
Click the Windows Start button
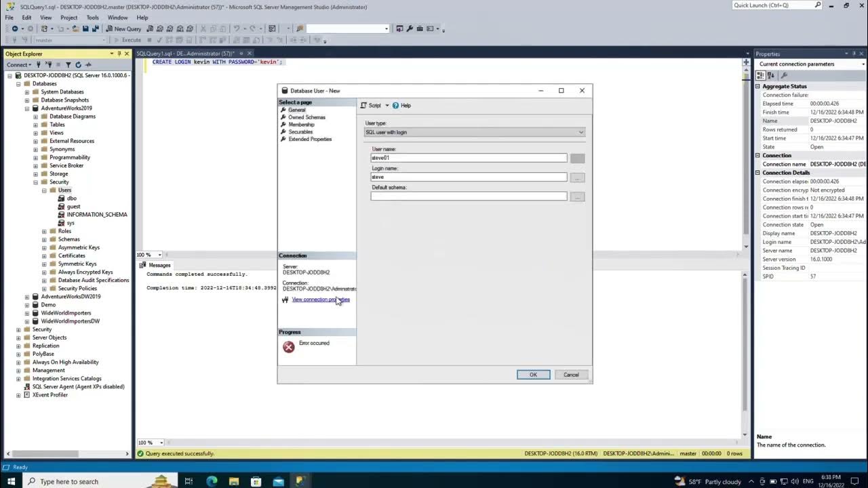click(x=11, y=481)
